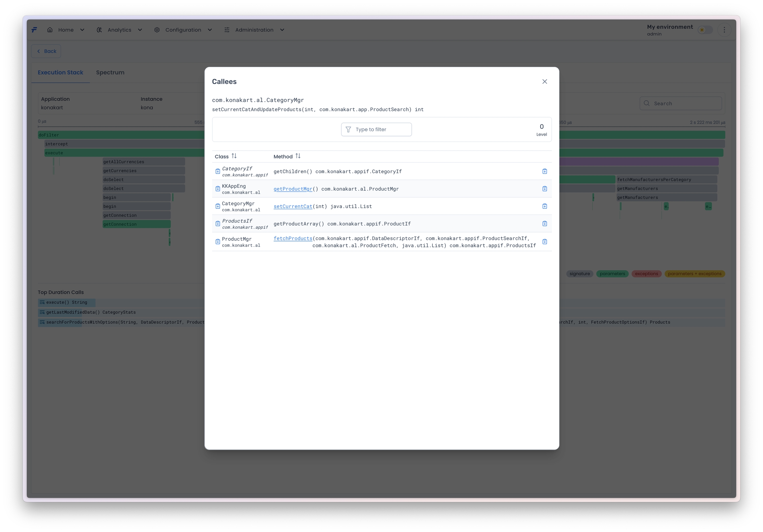The width and height of the screenshot is (763, 532).
Task: Open the getProductMgr method link
Action: coord(292,189)
